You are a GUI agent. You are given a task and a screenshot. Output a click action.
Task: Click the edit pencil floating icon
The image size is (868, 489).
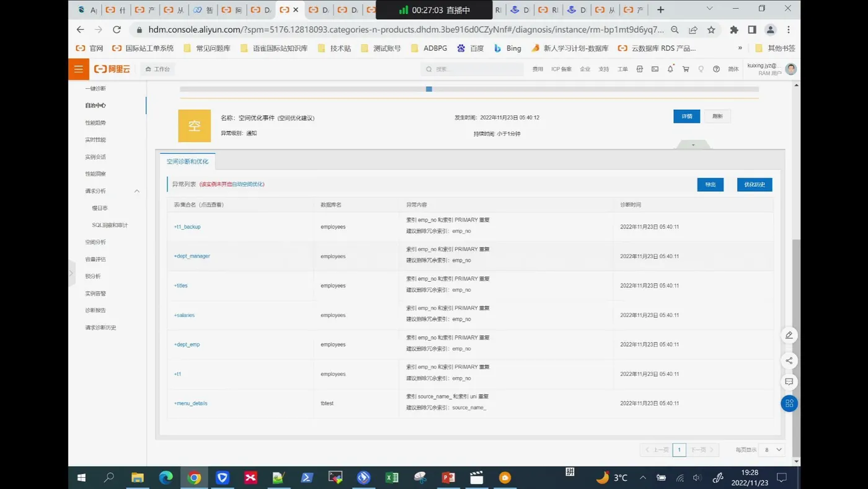(x=789, y=335)
